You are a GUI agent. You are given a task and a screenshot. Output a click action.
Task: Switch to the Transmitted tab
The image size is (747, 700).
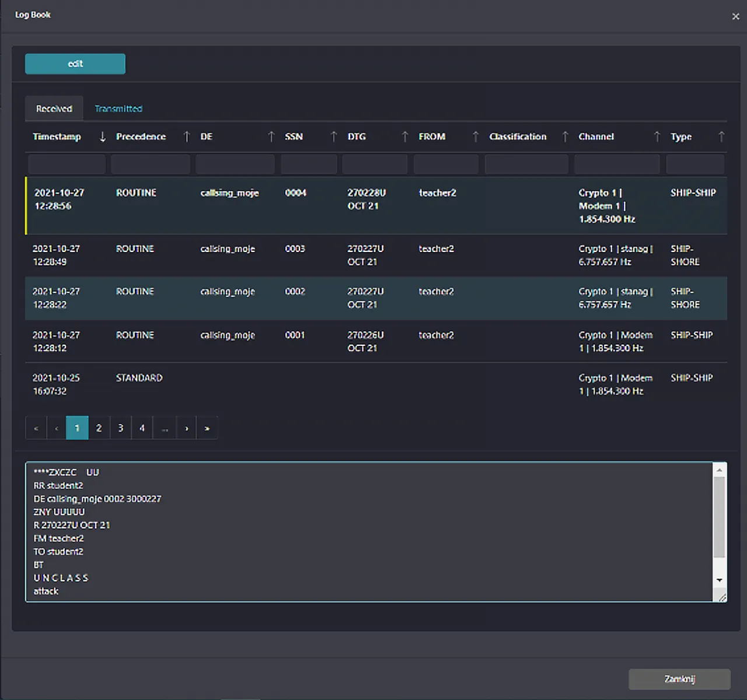click(x=118, y=109)
